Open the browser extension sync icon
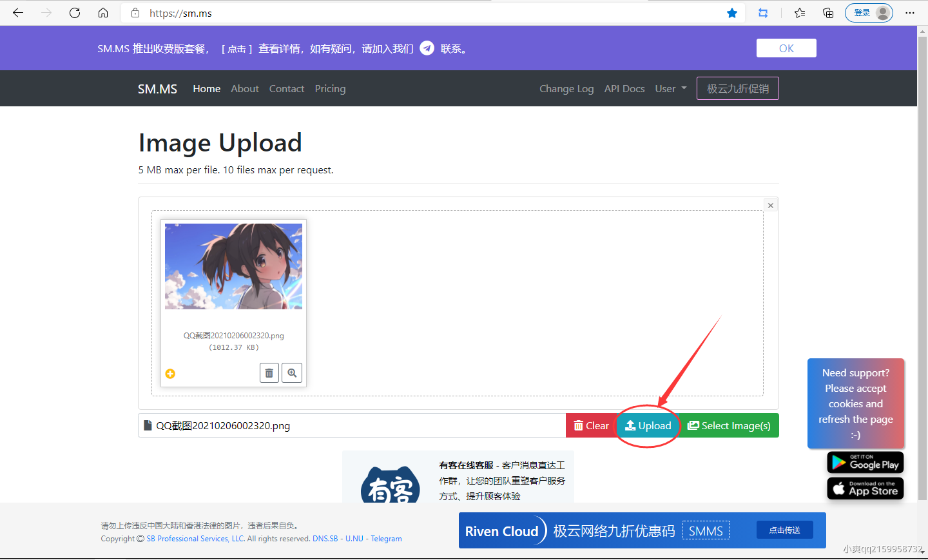928x560 pixels. click(x=763, y=13)
